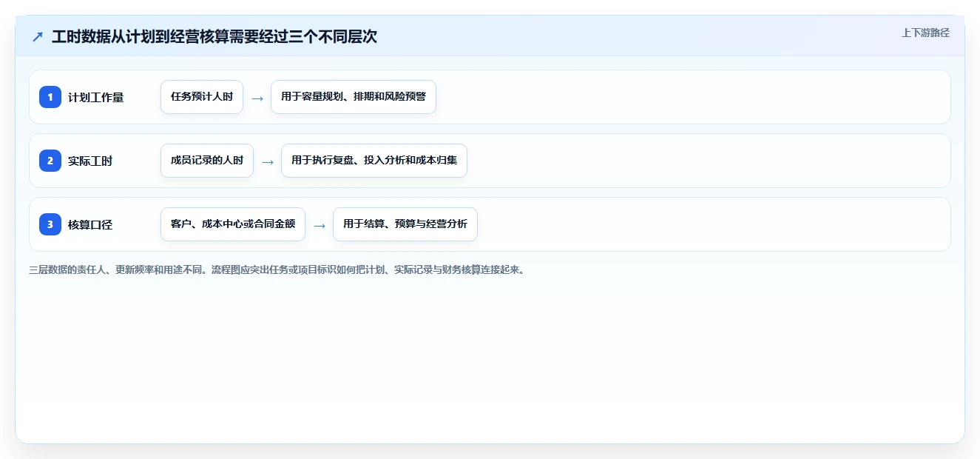Select the 用于执行复盘、投入分析和成本归集 chip
The image size is (980, 459).
point(374,161)
